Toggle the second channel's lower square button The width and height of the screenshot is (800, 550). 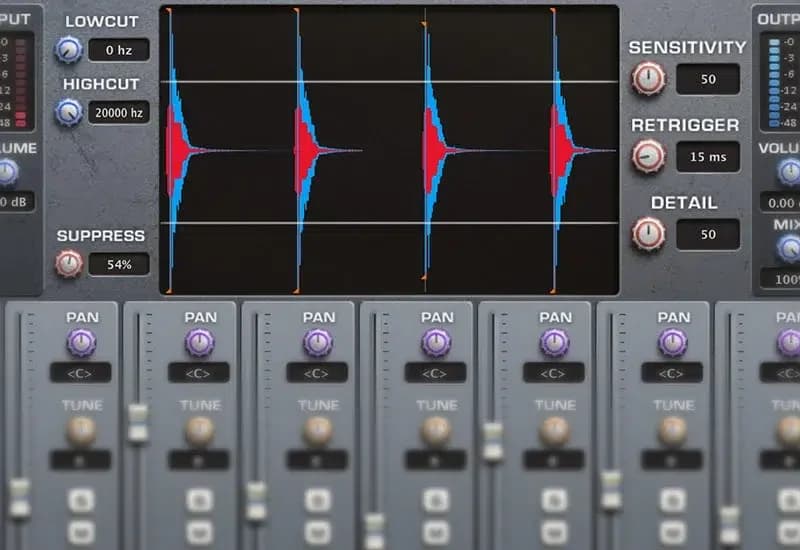pyautogui.click(x=200, y=531)
